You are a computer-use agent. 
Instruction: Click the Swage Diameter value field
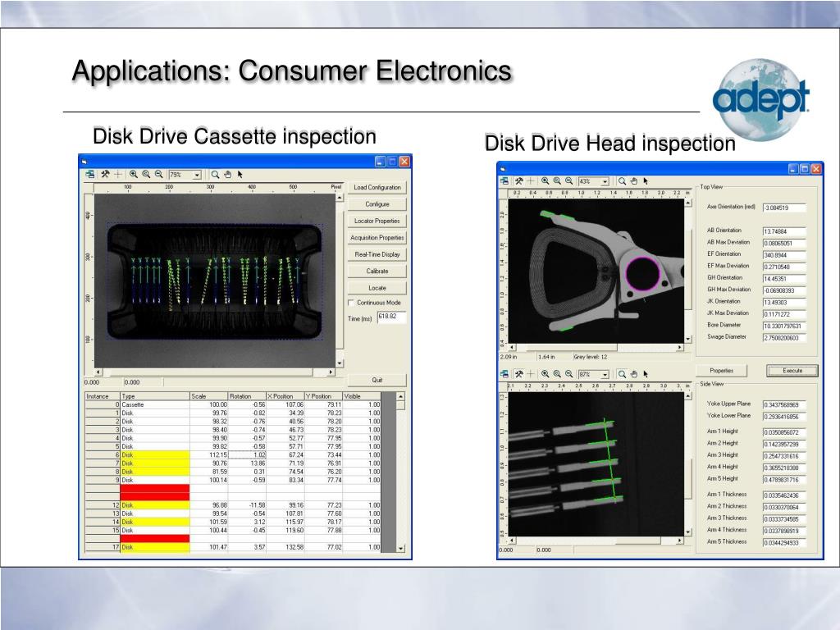(784, 337)
